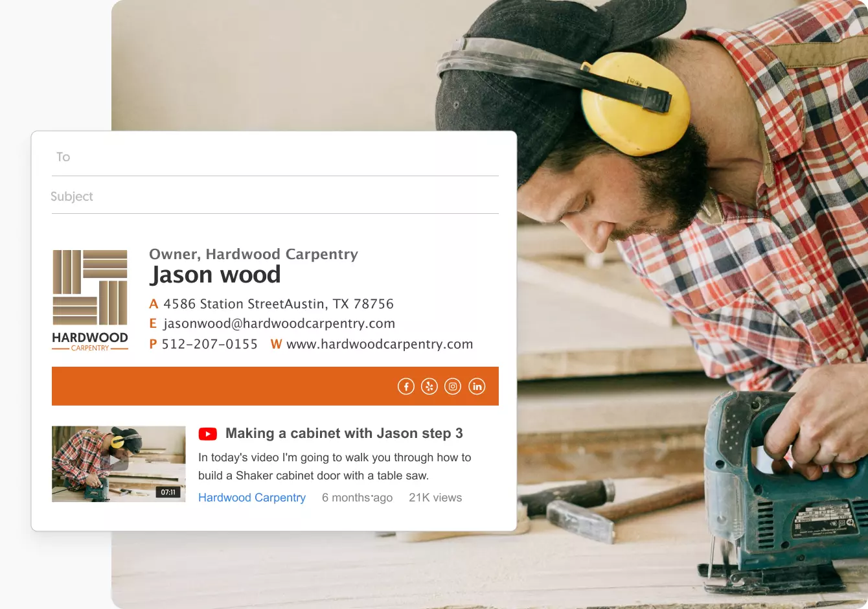The image size is (868, 609).
Task: Open the Facebook icon in the orange bar
Action: pyautogui.click(x=405, y=385)
